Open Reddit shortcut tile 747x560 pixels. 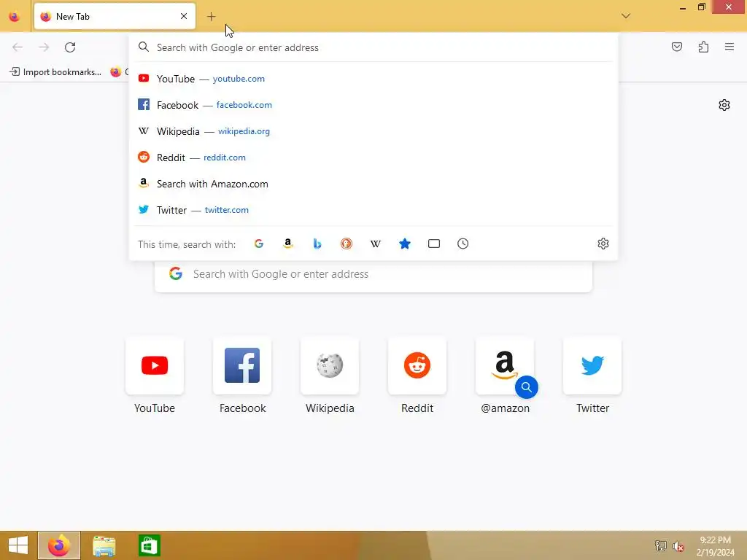pos(417,366)
